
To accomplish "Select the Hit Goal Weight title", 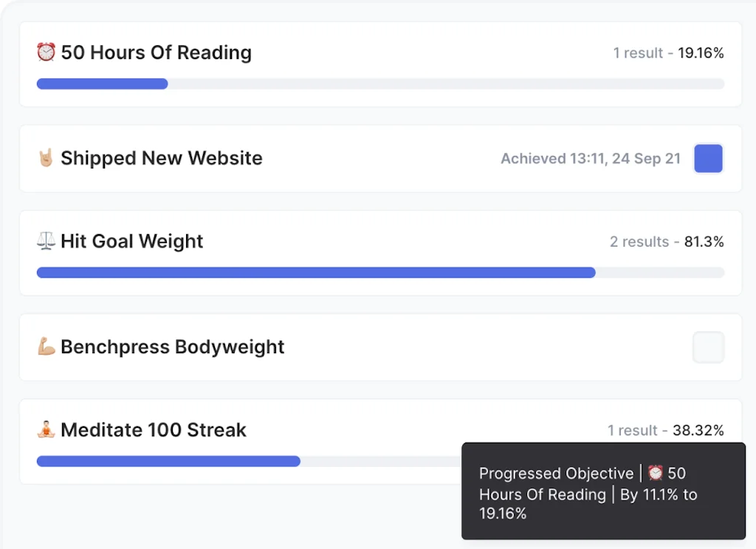I will (x=131, y=242).
